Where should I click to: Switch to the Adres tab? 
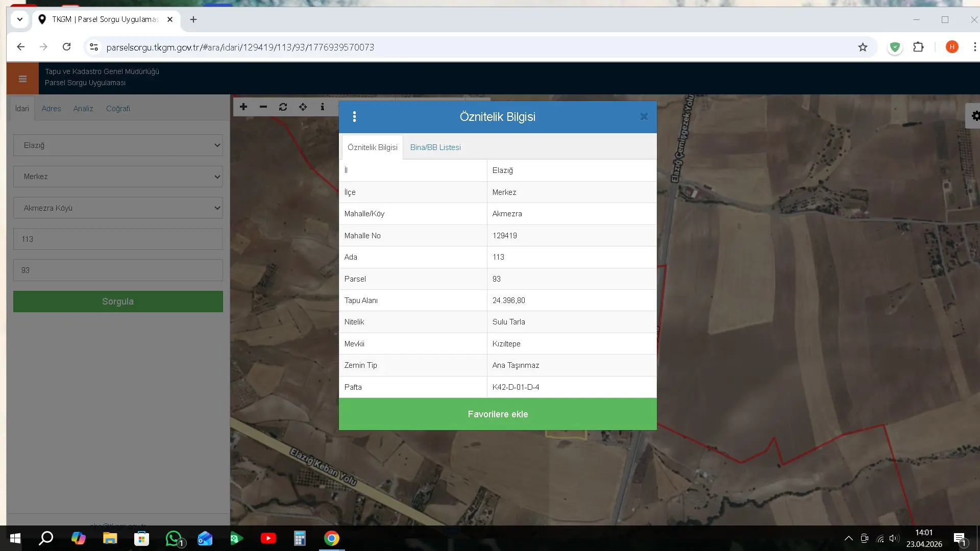[51, 109]
